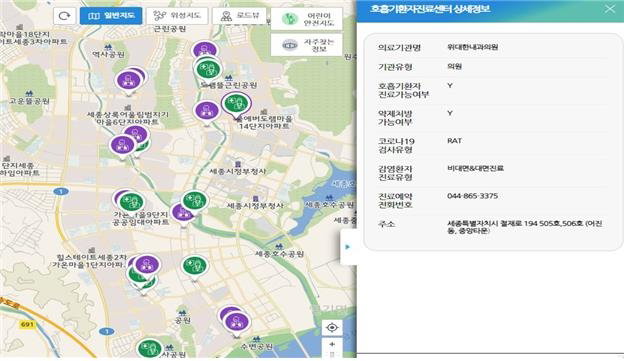Select 기관유형 value 의원

point(454,66)
